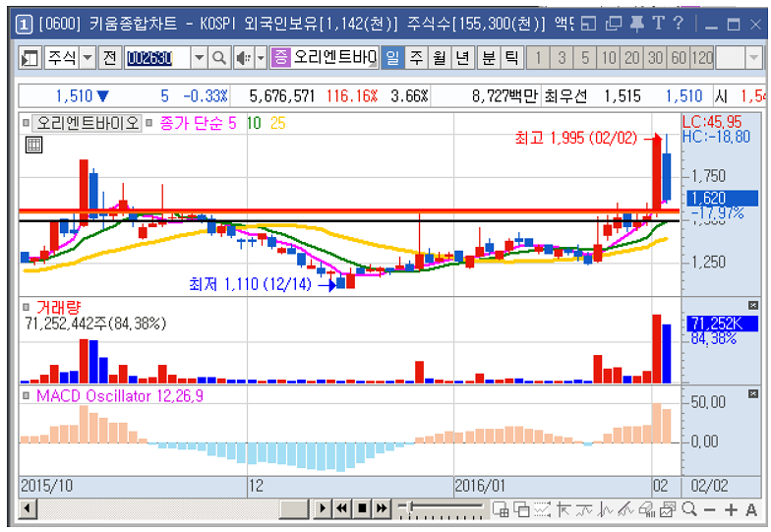Click the MACD Oscillator 12,26,9 label
Image resolution: width=771 pixels, height=532 pixels.
tap(120, 395)
